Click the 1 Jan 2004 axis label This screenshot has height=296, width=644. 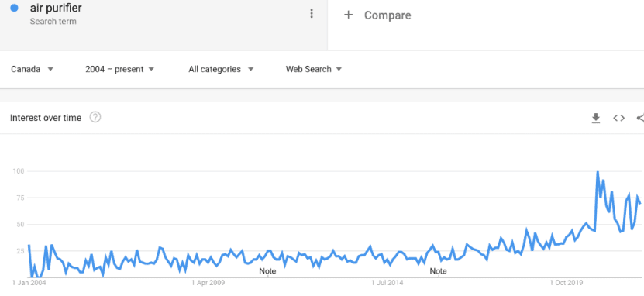coord(29,283)
